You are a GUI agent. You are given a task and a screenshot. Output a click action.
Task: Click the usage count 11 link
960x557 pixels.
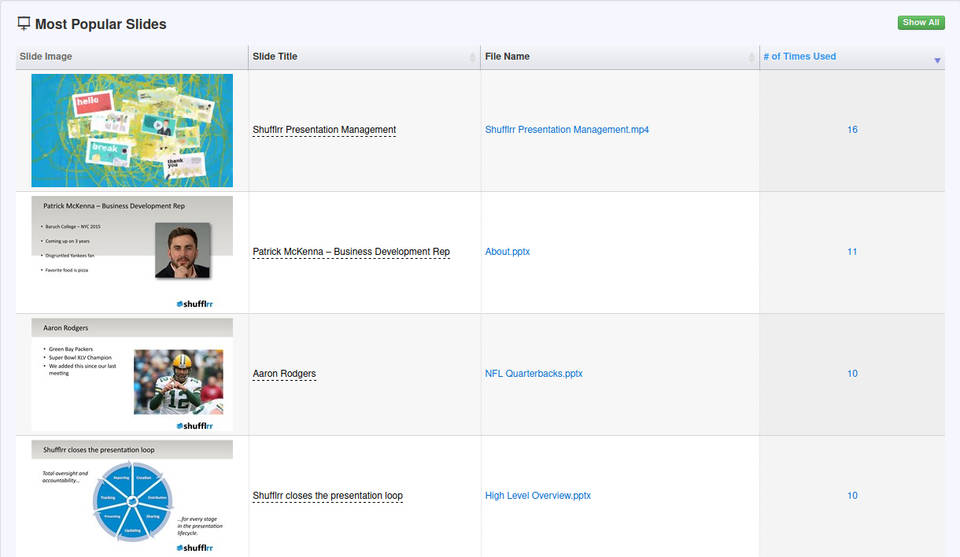852,252
